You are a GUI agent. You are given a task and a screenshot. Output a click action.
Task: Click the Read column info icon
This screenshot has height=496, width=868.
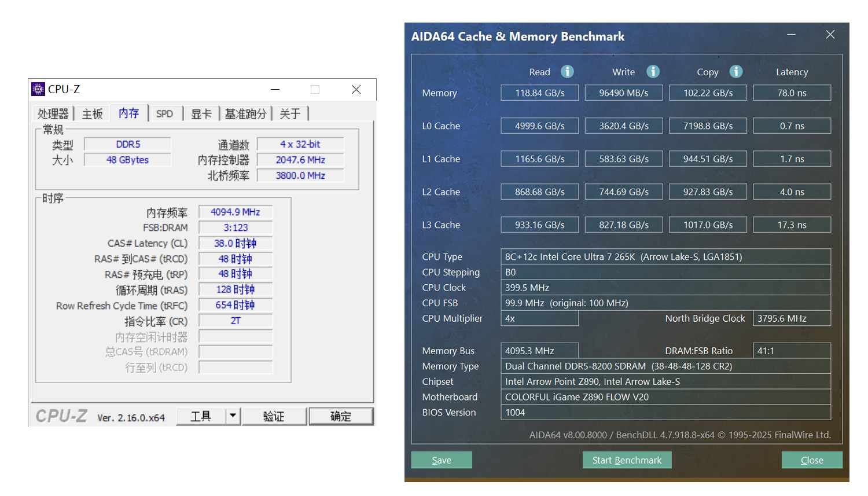pos(567,71)
